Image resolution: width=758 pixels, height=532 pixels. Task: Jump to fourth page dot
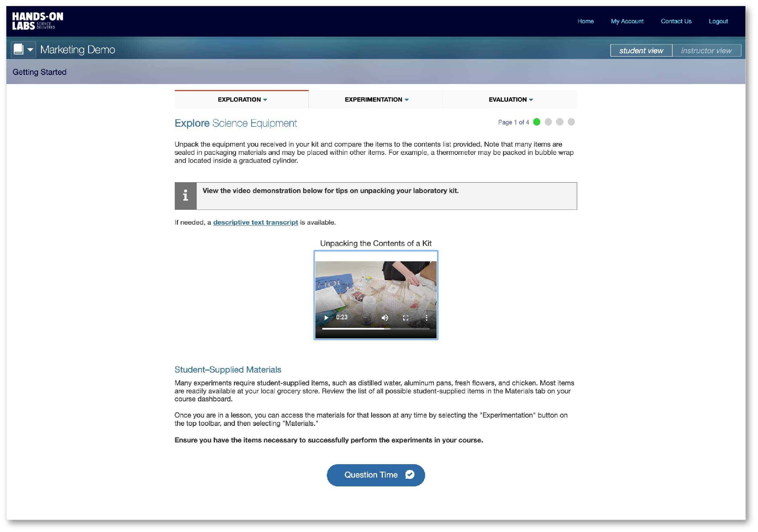(x=571, y=122)
